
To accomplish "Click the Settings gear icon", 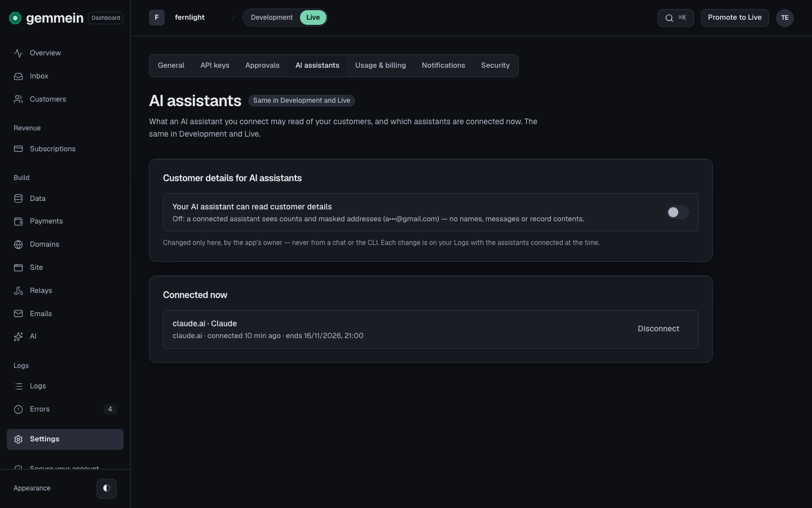I will click(19, 439).
